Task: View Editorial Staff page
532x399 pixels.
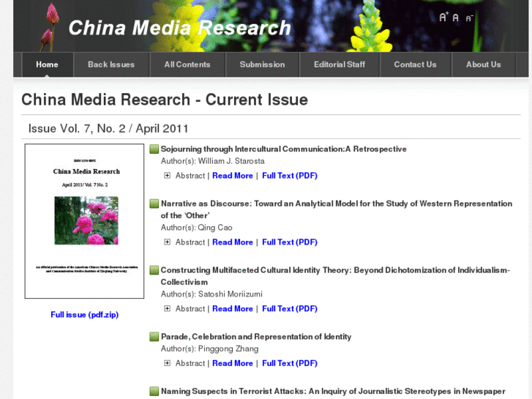Action: [340, 64]
